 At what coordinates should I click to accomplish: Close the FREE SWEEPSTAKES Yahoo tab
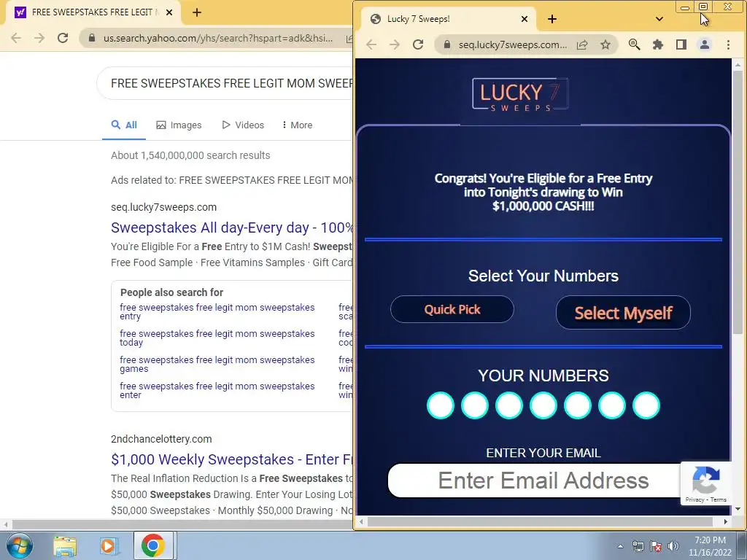click(x=169, y=12)
